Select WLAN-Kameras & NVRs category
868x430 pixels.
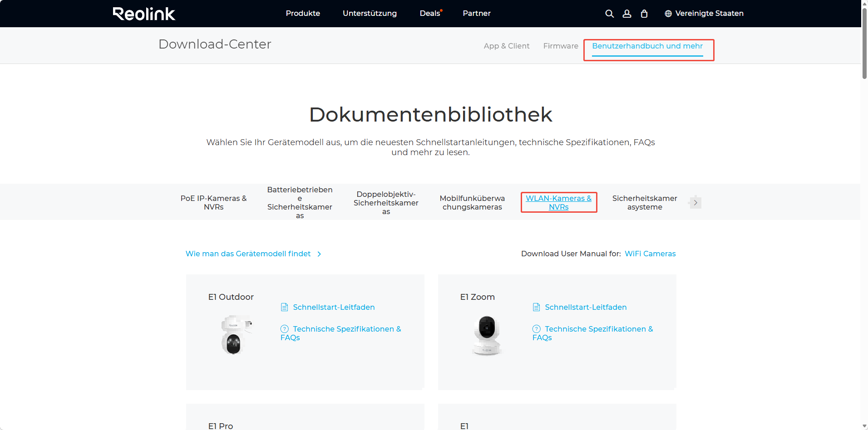pos(559,202)
